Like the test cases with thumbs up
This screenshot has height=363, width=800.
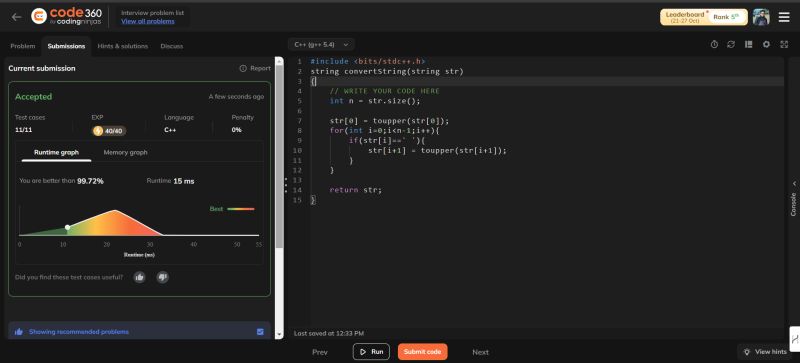pos(139,277)
